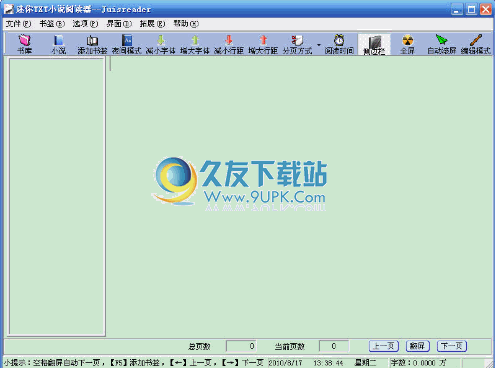Open the 拓展 extensions menu
Screen dimensions: 495x368
point(152,24)
